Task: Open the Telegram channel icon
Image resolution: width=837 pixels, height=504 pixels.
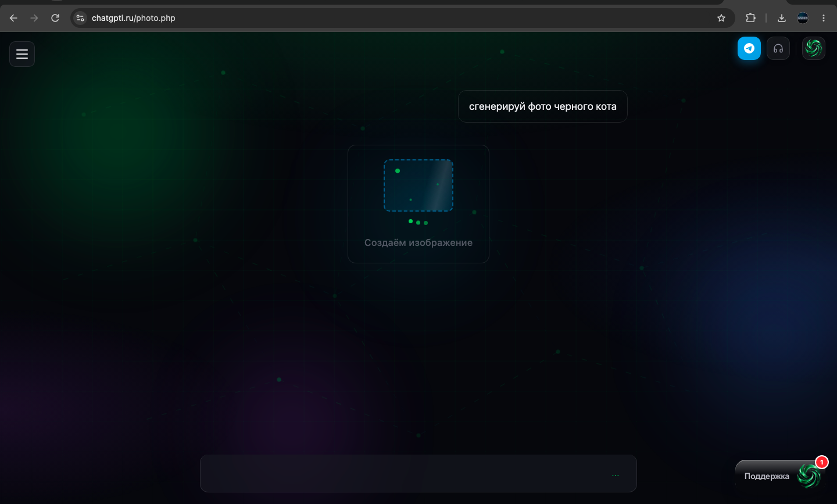Action: [749, 48]
